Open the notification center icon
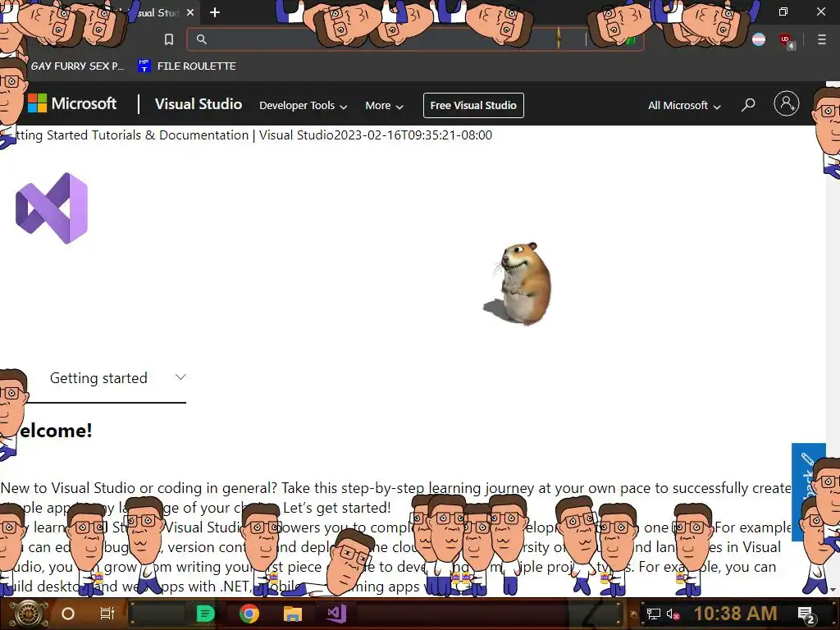The image size is (840, 630). [x=806, y=614]
